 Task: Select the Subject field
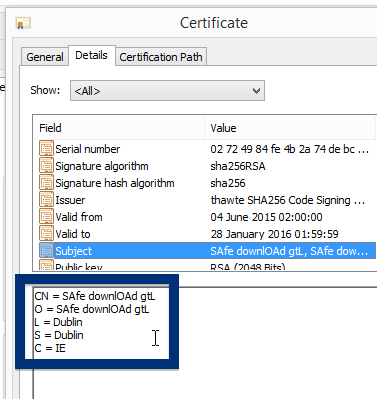(73, 251)
